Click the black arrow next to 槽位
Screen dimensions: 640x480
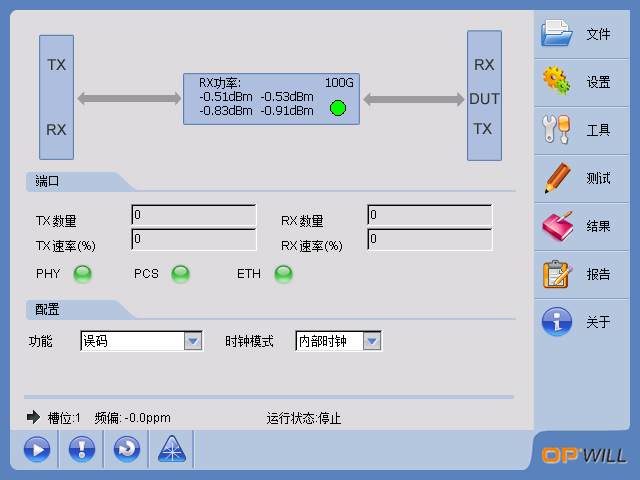(x=33, y=417)
